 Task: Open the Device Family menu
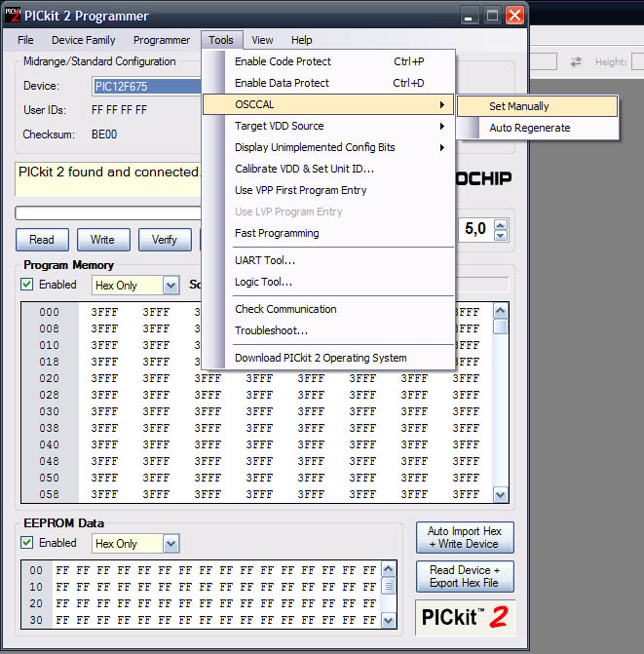84,40
